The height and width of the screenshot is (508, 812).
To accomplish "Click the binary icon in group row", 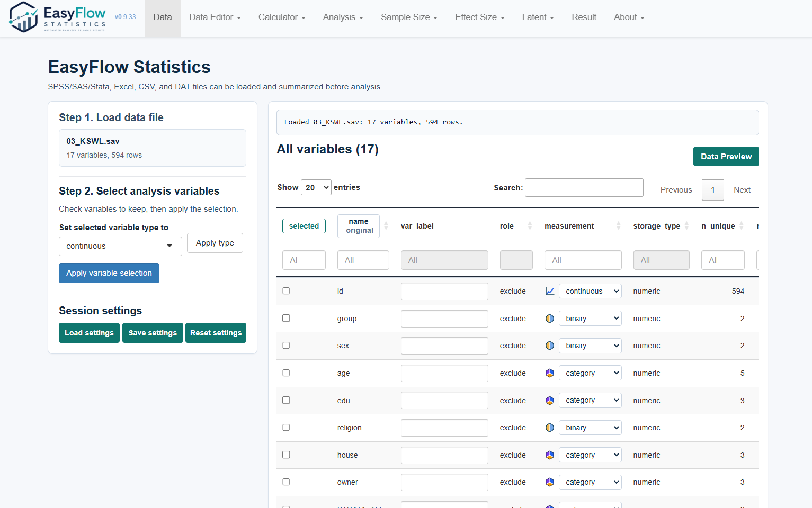I will click(550, 319).
